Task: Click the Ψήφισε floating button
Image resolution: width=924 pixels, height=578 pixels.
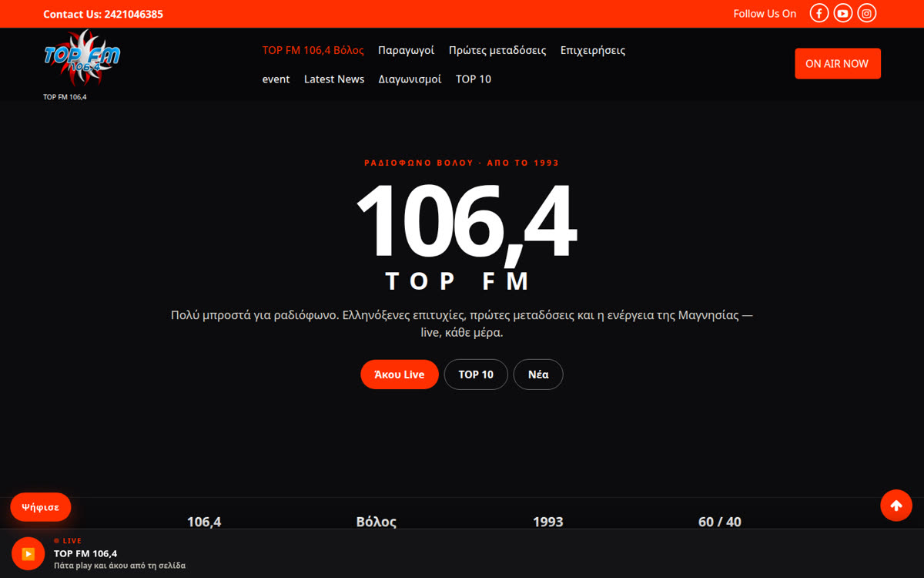Action: (41, 507)
